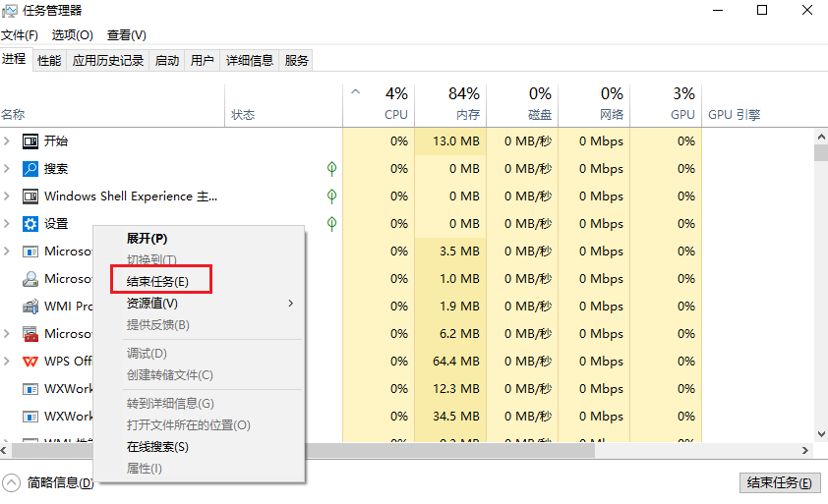This screenshot has width=828, height=504.
Task: Click icon of first WXWork process
Action: pyautogui.click(x=30, y=389)
